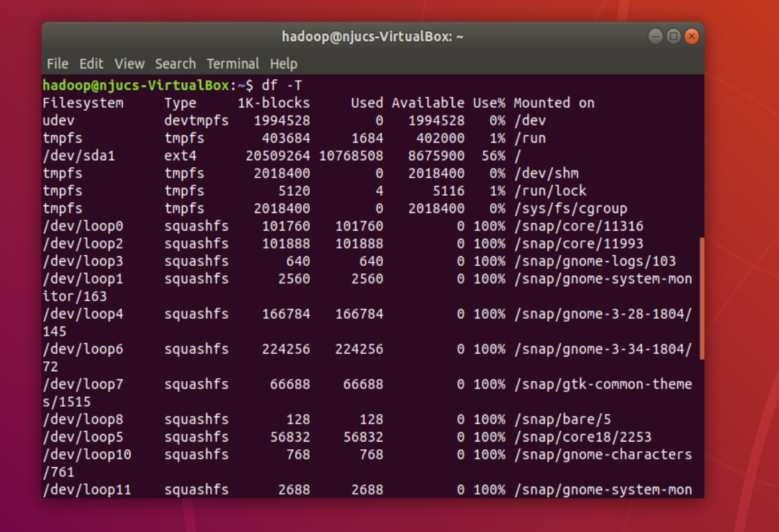Screen dimensions: 779x532
Task: Click the ext4 type value
Action: click(x=180, y=156)
